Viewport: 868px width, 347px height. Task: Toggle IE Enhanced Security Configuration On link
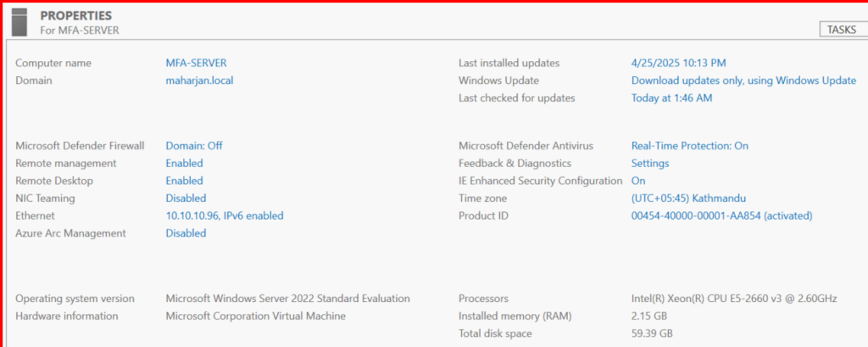pos(638,181)
